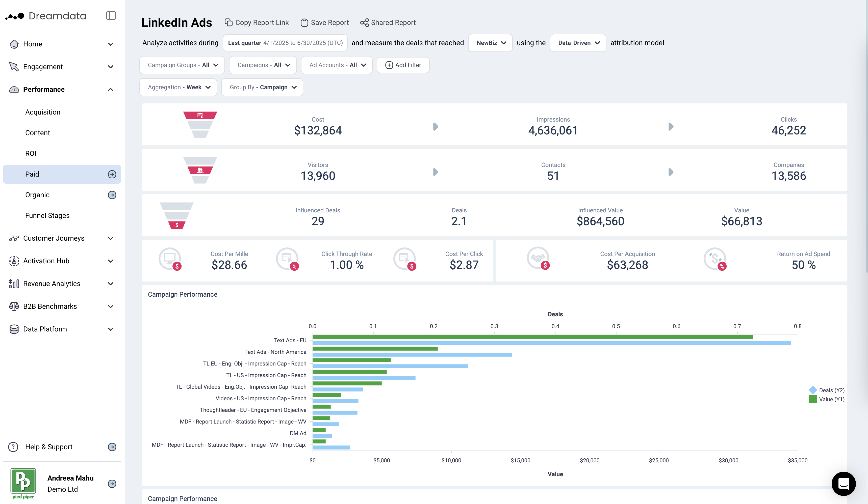
Task: Click the Text Ads - EU blue deals bar
Action: [x=552, y=343]
